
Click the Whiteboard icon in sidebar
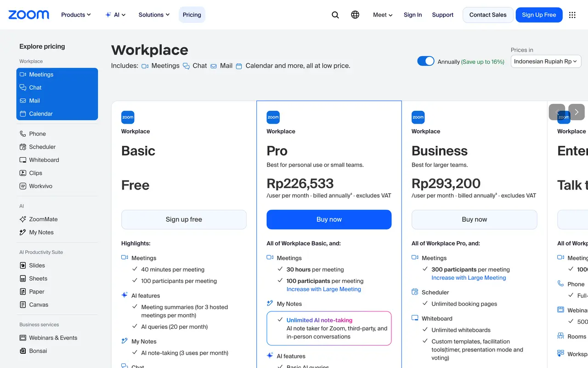point(23,160)
